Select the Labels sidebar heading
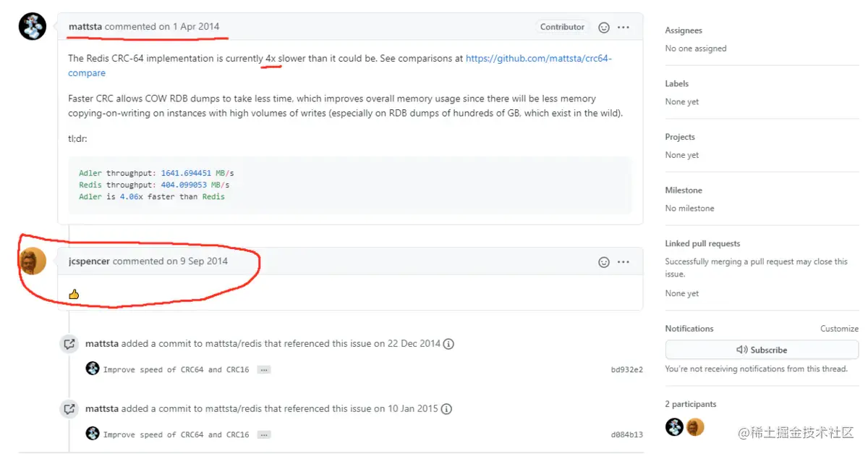 pos(677,84)
